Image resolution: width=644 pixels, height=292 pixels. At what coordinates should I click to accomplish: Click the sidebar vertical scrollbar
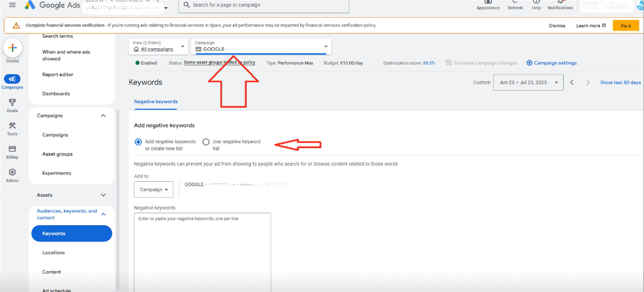point(117,200)
